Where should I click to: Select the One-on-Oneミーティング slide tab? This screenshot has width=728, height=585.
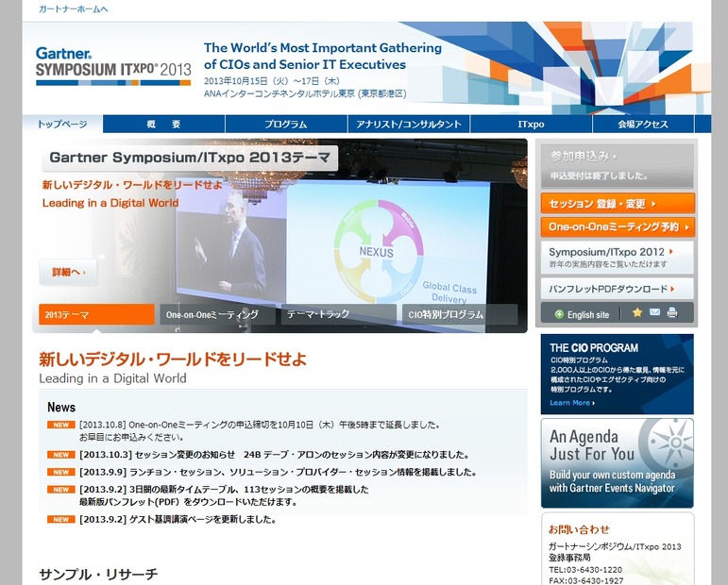click(x=217, y=314)
